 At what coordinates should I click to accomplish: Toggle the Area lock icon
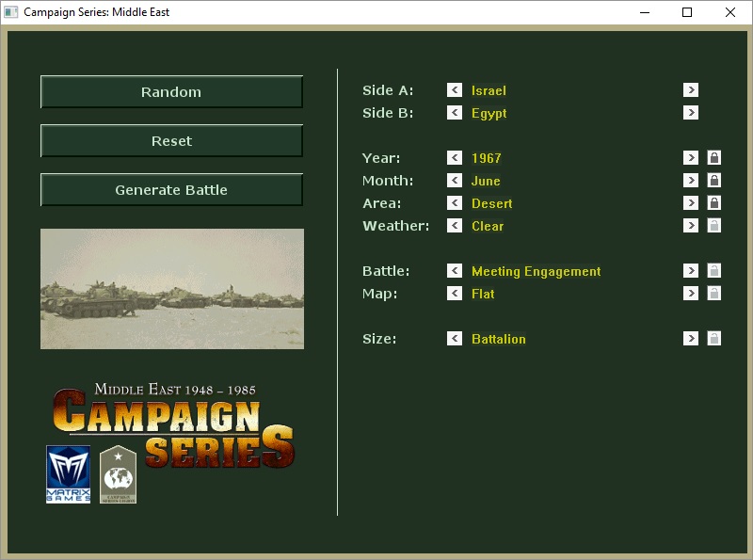point(714,202)
